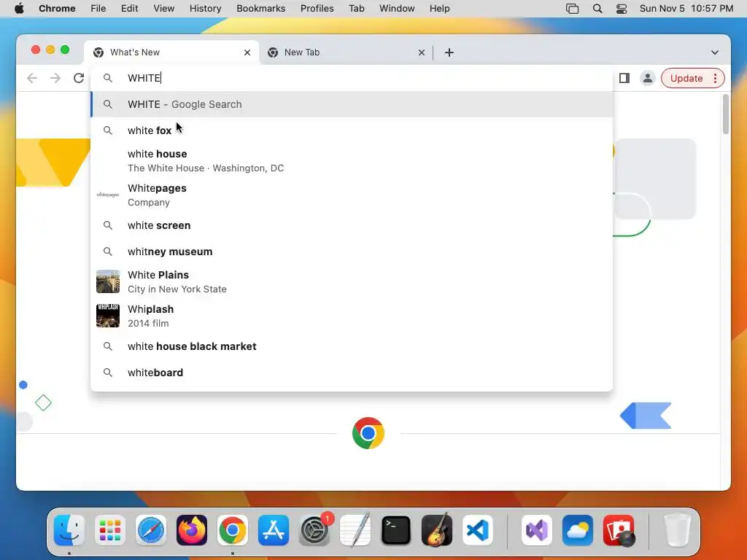Open Visual Studio from the Dock
The height and width of the screenshot is (560, 747).
click(x=537, y=530)
